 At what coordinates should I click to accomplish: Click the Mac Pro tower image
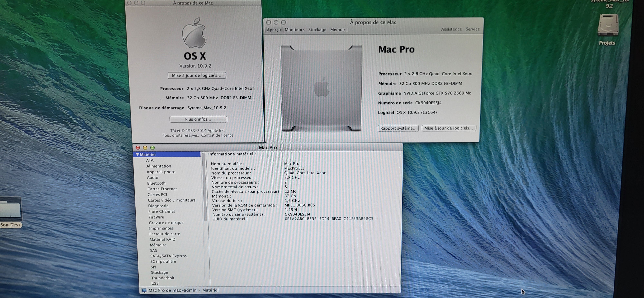[321, 88]
